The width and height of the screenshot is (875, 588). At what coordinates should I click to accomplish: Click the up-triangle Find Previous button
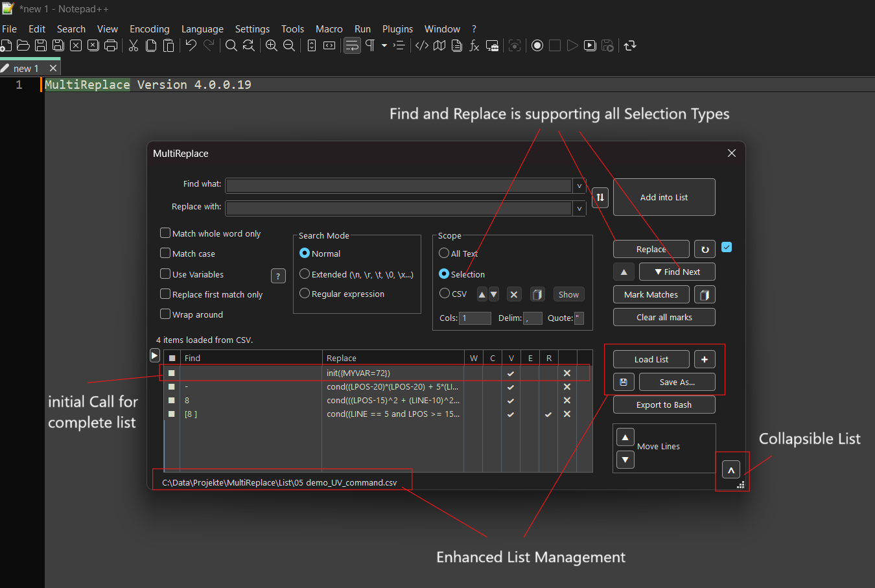(x=624, y=272)
